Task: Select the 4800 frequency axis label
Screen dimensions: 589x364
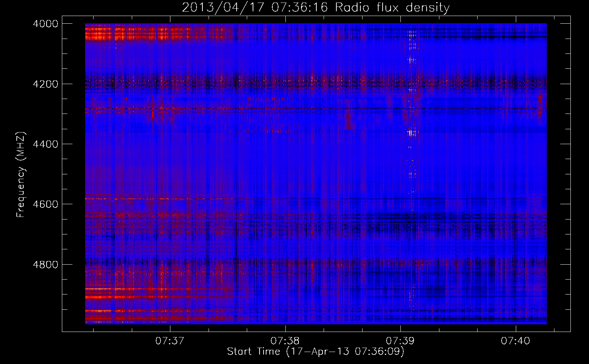Action: tap(46, 265)
